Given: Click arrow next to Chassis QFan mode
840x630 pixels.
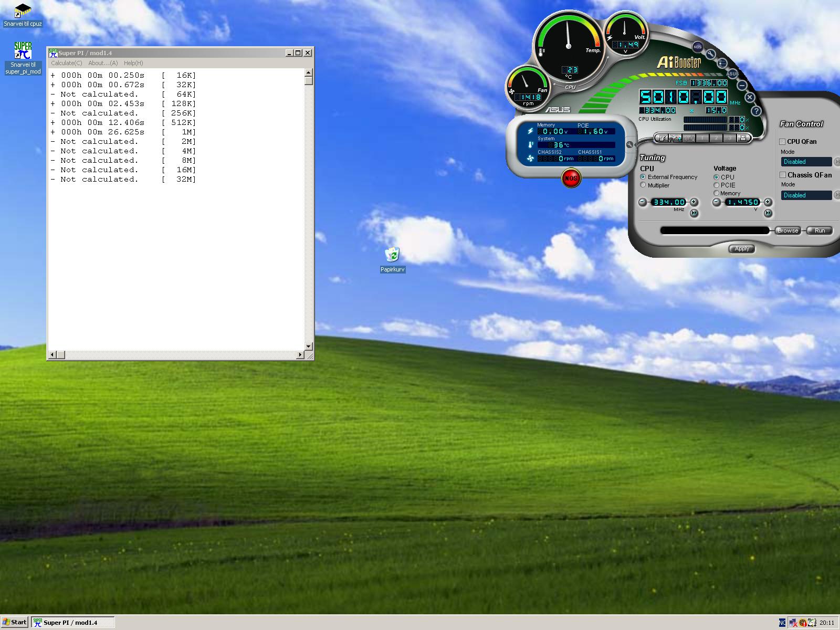Looking at the screenshot, I should tap(837, 195).
